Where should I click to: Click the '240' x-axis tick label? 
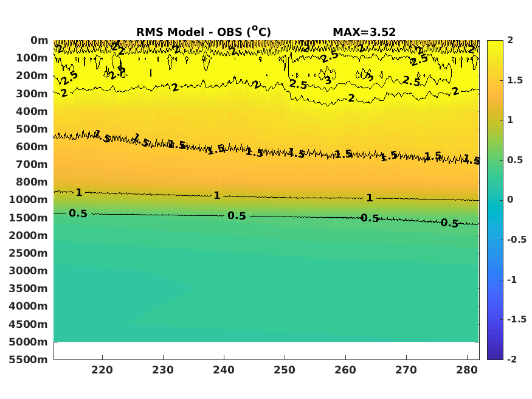pos(224,370)
